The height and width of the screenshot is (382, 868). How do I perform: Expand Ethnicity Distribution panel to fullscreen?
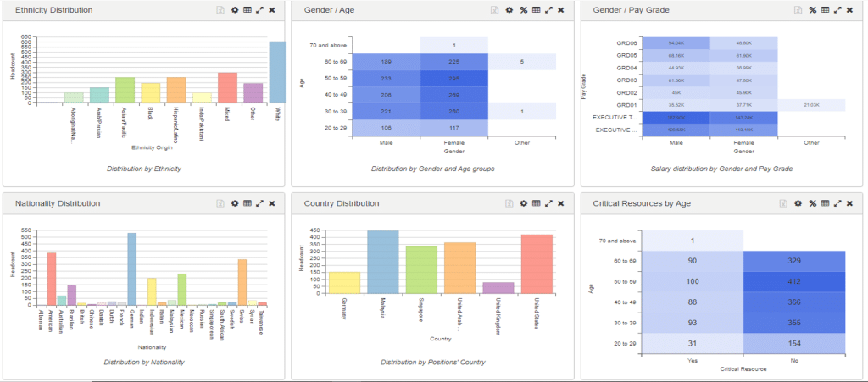pyautogui.click(x=259, y=10)
